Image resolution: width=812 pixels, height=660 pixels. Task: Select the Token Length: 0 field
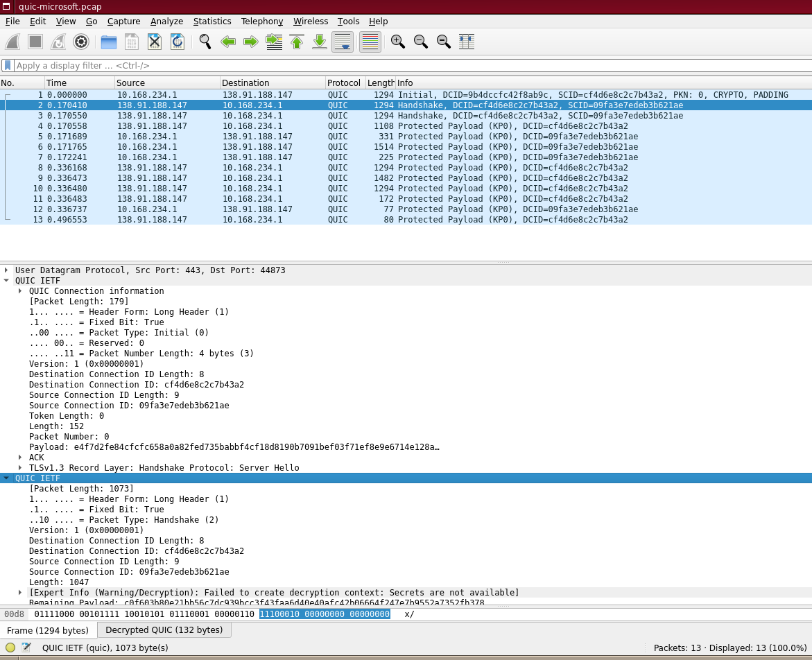(x=67, y=416)
